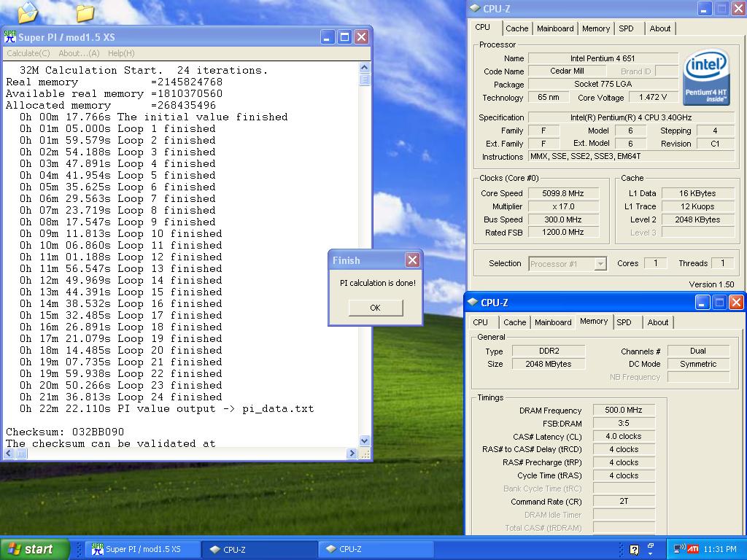Expand the Processor #1 selection dropdown
The image size is (747, 560).
pos(600,263)
